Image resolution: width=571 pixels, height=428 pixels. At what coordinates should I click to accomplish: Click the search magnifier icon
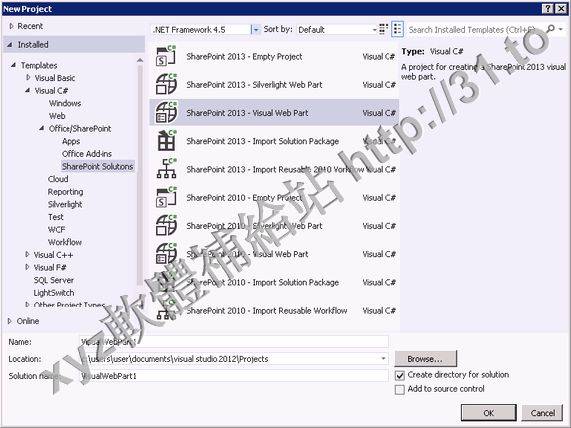coord(551,29)
